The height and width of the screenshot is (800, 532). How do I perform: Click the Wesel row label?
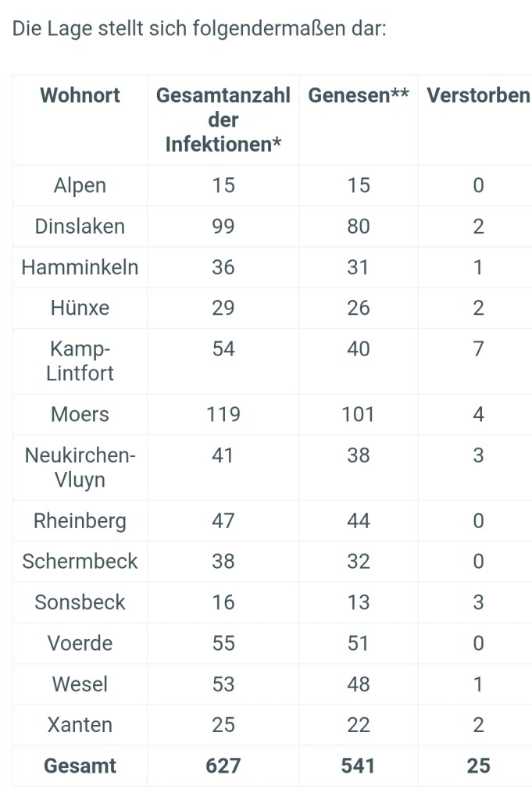(x=80, y=684)
